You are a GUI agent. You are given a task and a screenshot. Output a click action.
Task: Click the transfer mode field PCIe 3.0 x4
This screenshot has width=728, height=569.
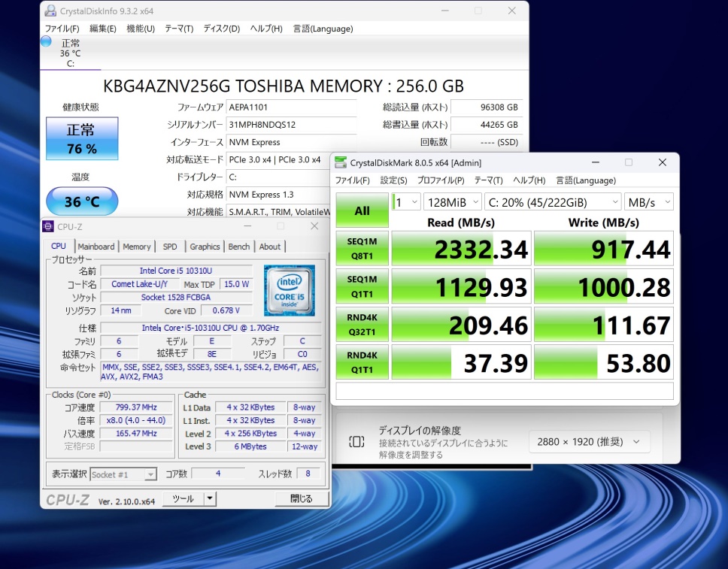(278, 159)
